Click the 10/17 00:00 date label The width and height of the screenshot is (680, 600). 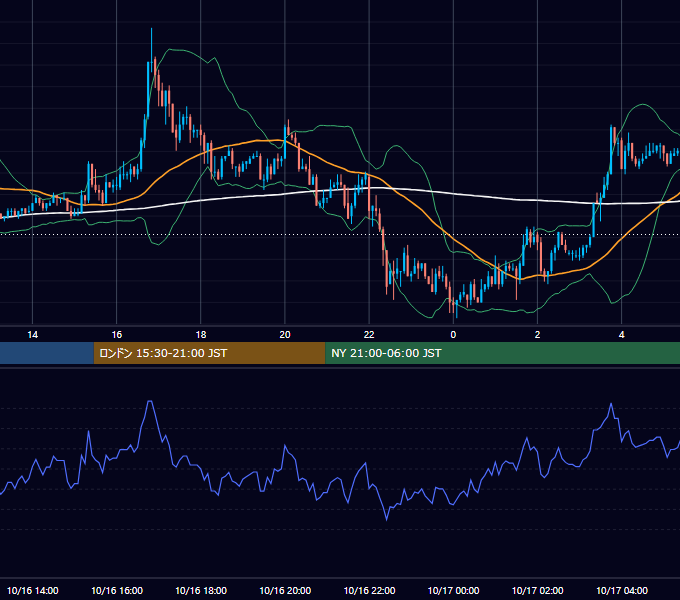tap(453, 590)
